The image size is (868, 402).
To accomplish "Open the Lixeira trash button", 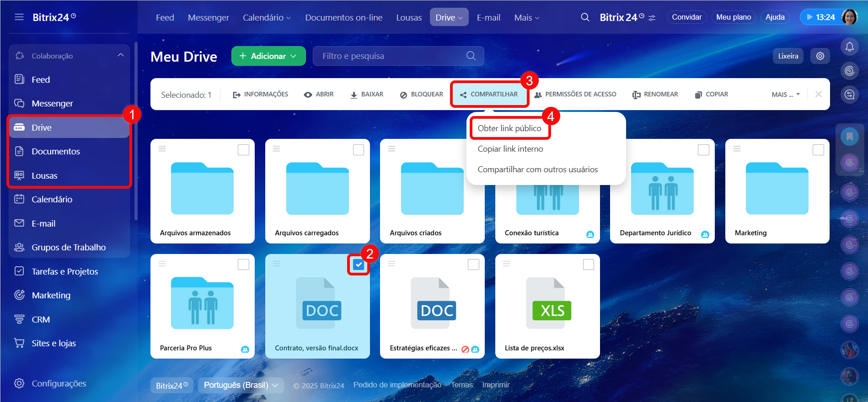I will click(x=788, y=56).
